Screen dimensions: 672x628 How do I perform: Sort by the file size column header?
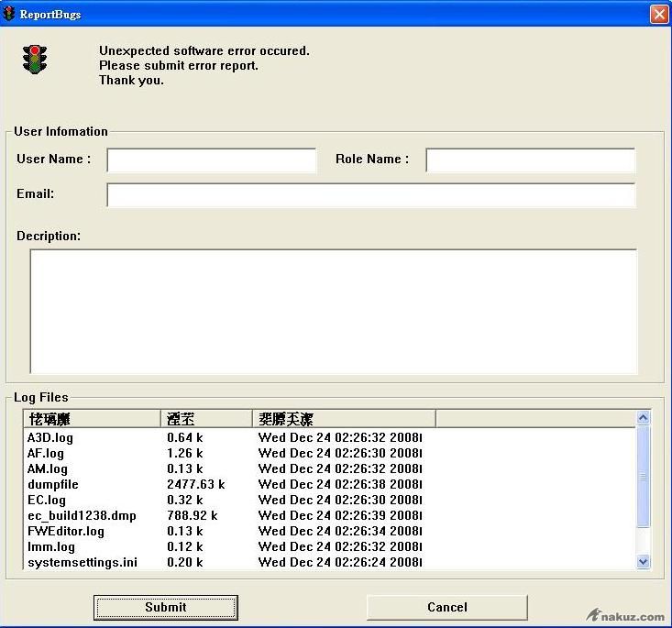pyautogui.click(x=206, y=419)
